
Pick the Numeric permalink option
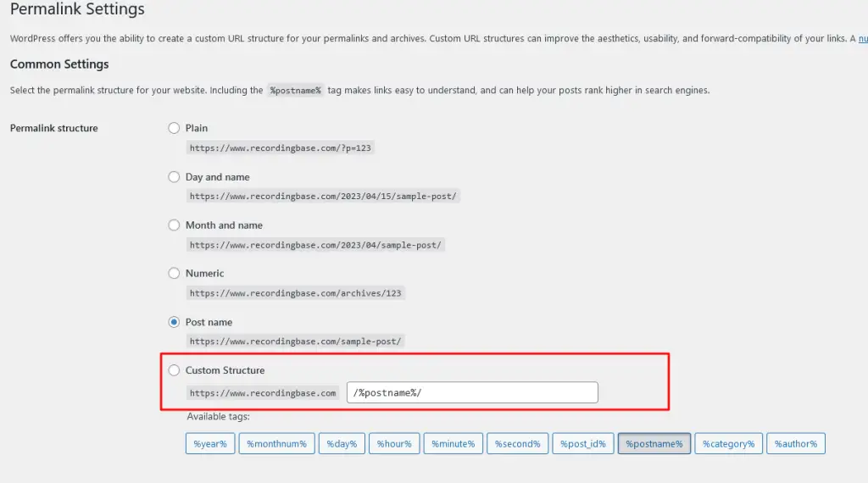174,274
